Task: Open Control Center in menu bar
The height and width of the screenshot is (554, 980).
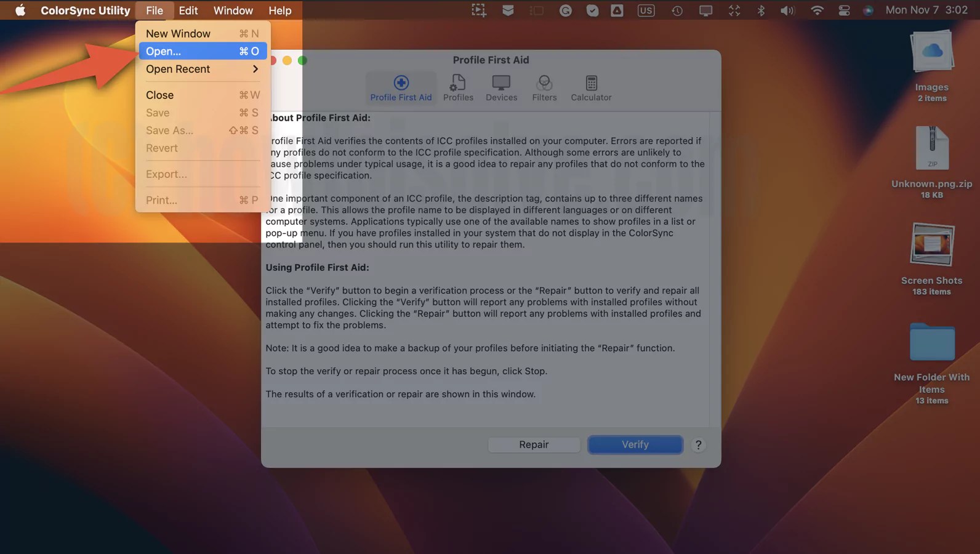Action: click(844, 10)
